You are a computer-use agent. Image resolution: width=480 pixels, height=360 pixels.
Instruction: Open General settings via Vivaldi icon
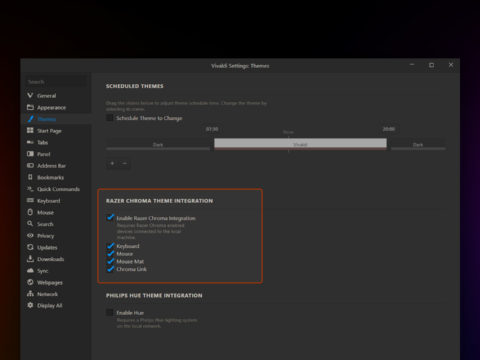30,96
